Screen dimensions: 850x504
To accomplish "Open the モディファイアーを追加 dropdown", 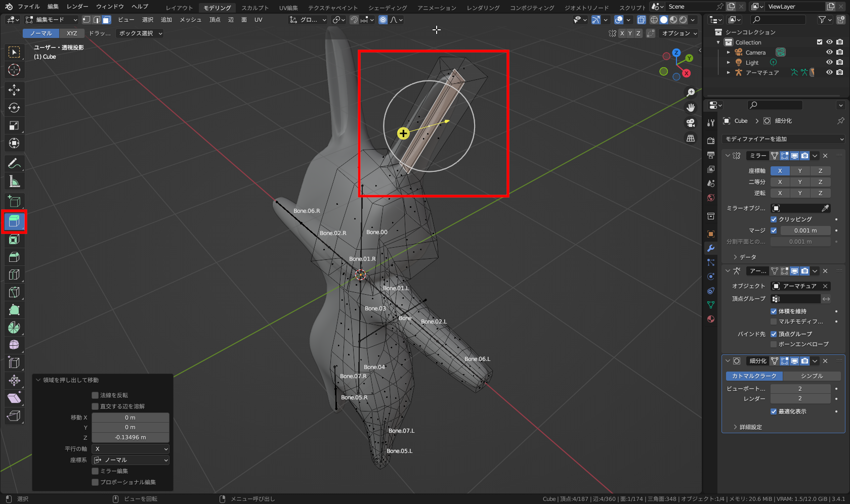I will [784, 139].
